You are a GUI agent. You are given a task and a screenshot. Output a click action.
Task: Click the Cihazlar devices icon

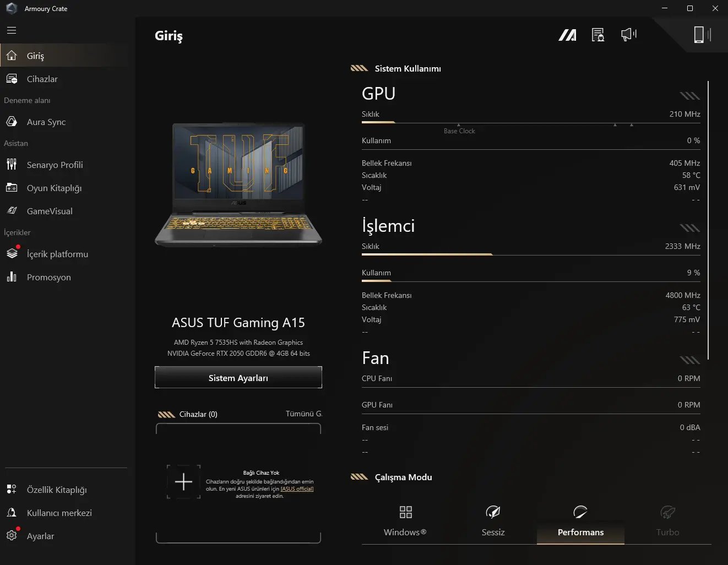12,79
